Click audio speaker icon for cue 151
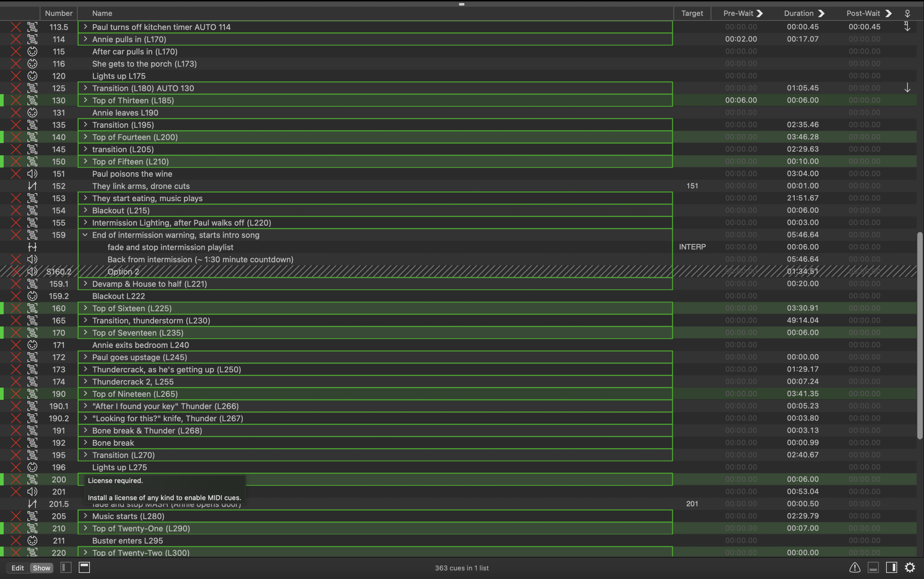Screen dimensions: 924x579 point(32,174)
